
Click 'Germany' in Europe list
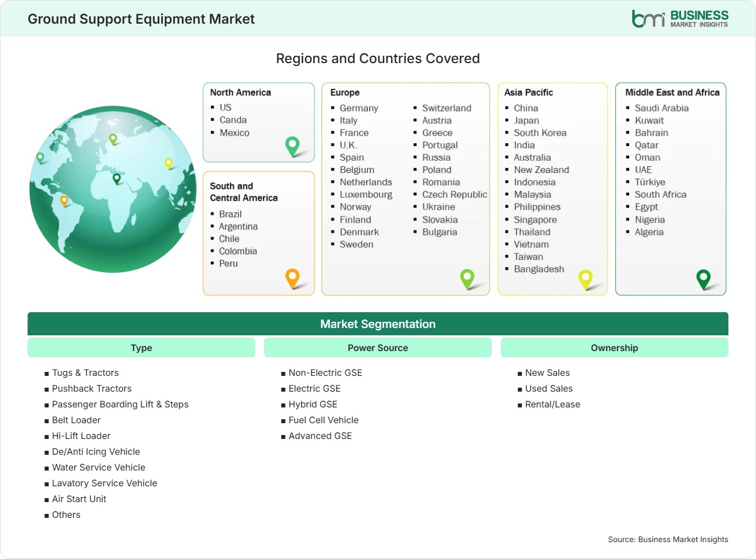tap(359, 108)
